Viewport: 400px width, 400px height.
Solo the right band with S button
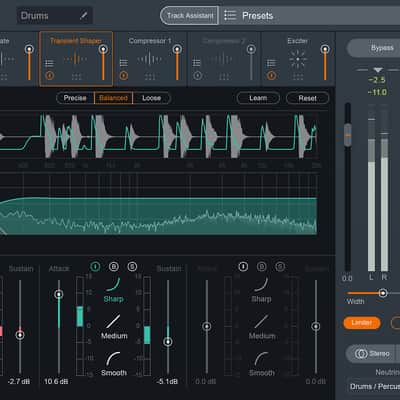tap(280, 266)
